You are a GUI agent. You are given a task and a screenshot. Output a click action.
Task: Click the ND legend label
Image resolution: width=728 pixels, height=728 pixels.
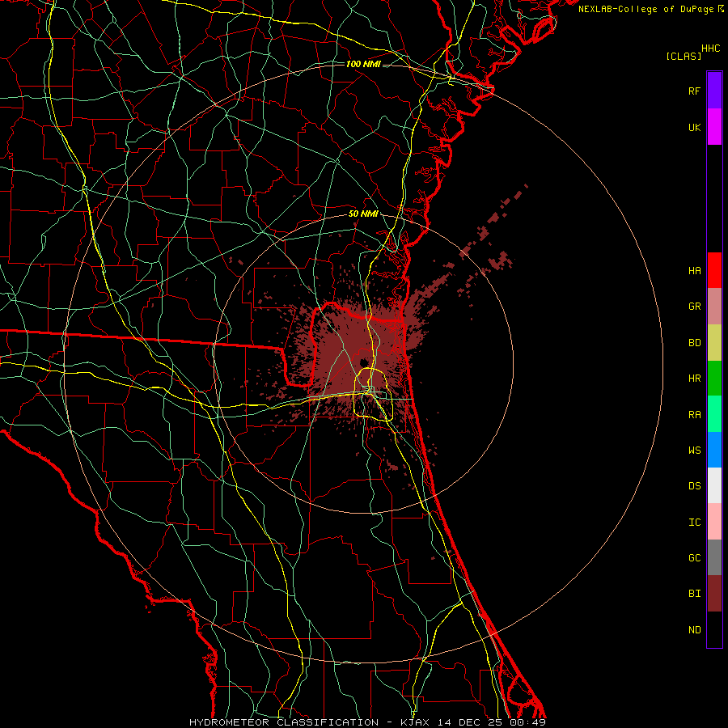click(x=694, y=630)
